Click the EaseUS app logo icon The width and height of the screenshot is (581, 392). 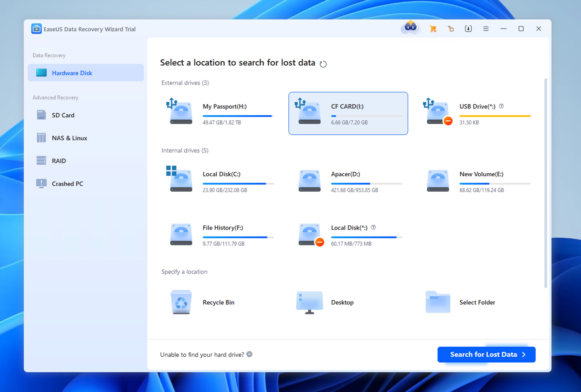(x=37, y=29)
